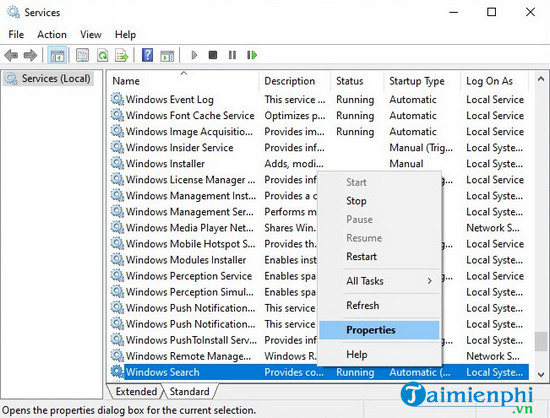The image size is (550, 418).
Task: Click the vertical scrollbar thumb
Action: 541,341
